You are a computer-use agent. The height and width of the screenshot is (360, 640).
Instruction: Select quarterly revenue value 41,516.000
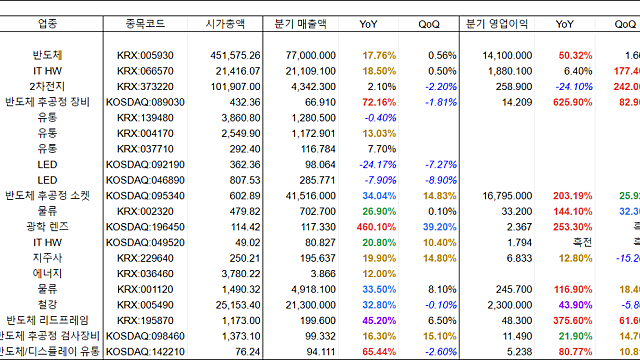pyautogui.click(x=311, y=196)
